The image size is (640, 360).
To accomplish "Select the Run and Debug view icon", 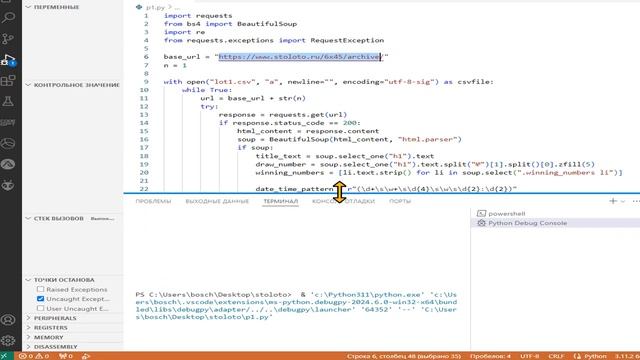I will click(8, 60).
